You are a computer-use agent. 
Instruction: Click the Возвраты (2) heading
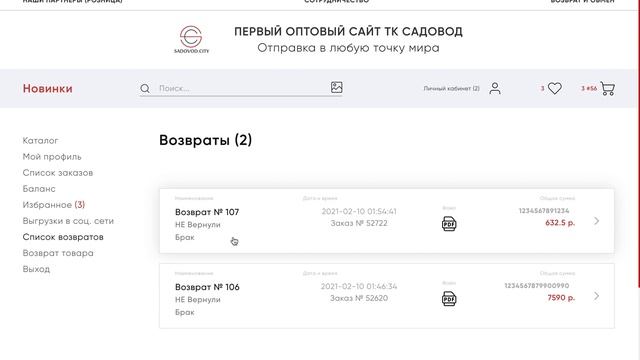205,140
